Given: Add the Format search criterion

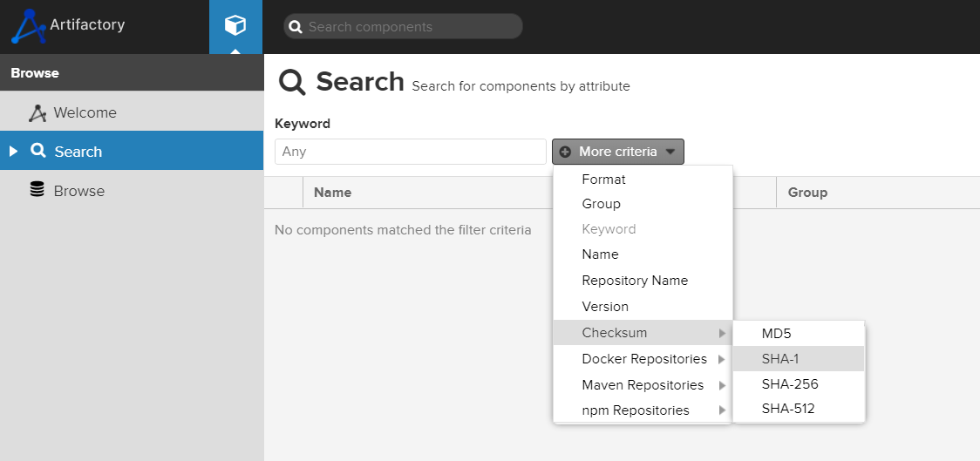Looking at the screenshot, I should [x=603, y=180].
